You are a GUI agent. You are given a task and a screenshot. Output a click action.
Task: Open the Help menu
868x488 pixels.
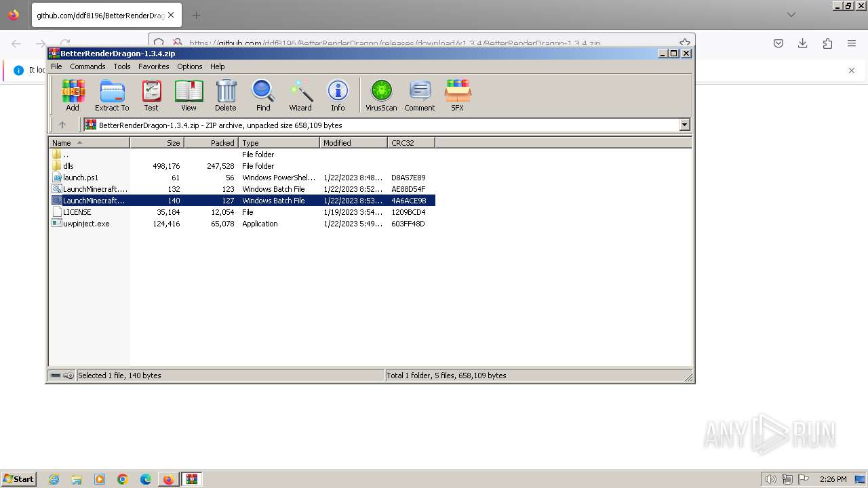[x=217, y=66]
